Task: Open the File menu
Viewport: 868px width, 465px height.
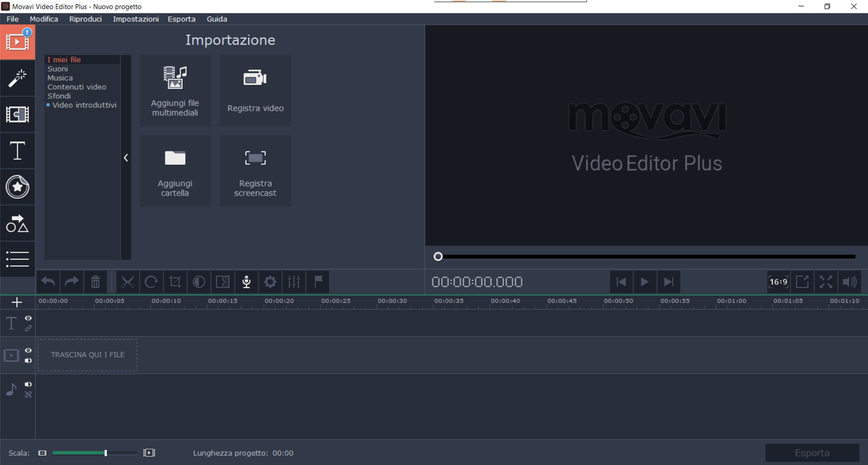Action: point(13,19)
